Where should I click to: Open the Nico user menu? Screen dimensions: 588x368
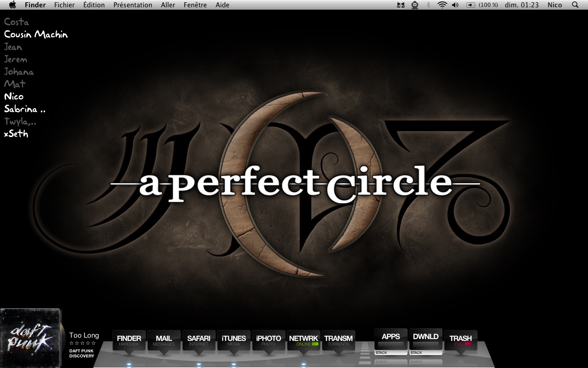(x=554, y=5)
